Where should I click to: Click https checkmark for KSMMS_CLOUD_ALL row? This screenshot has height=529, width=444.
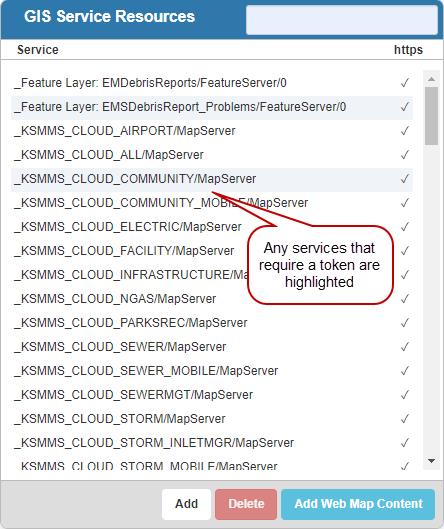[405, 155]
